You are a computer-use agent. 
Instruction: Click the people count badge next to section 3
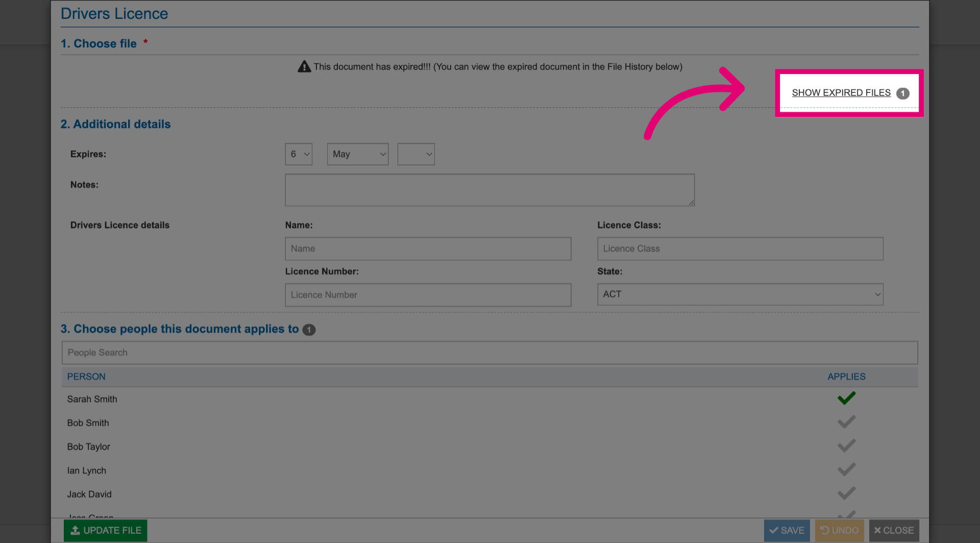[309, 330]
